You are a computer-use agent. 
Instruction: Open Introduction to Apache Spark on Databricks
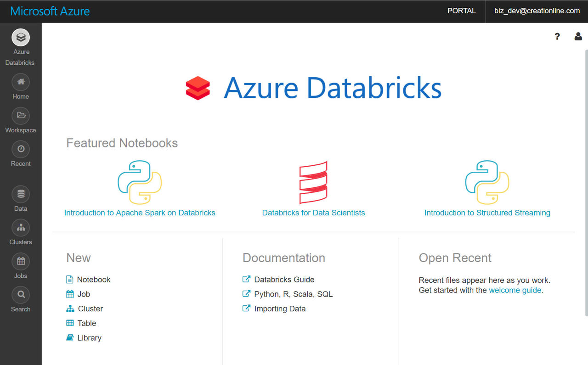(140, 213)
